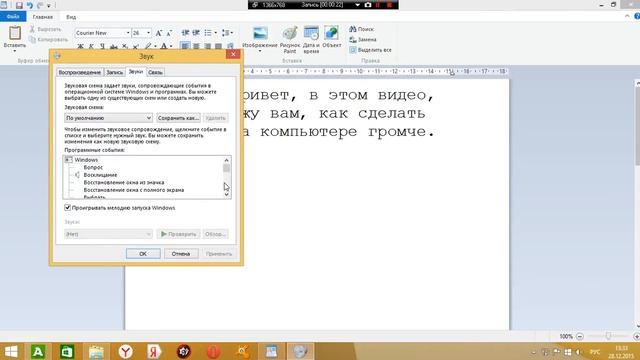Image resolution: width=640 pixels, height=360 pixels.
Task: Open Find (Поиск) in the ribbon
Action: 362,29
